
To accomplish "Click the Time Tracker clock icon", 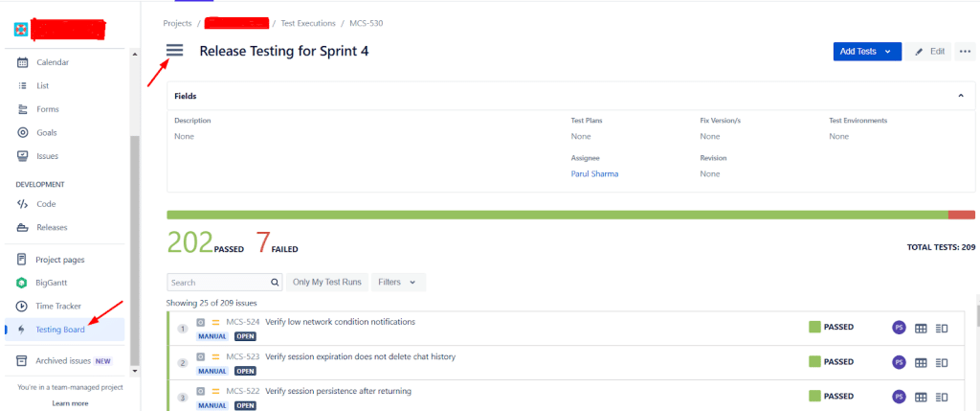I will pos(22,306).
